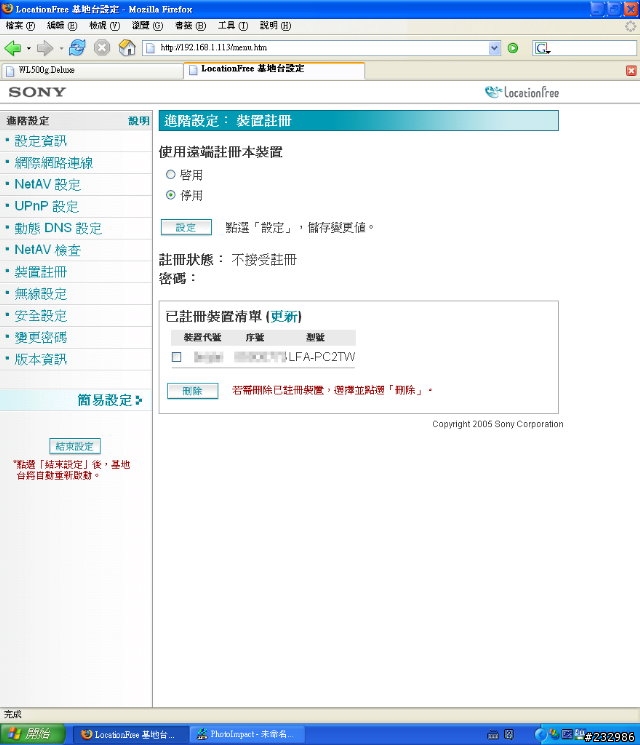Screen dimensions: 640x745
Task: Select the 停用 (disable) radio button
Action: [171, 195]
